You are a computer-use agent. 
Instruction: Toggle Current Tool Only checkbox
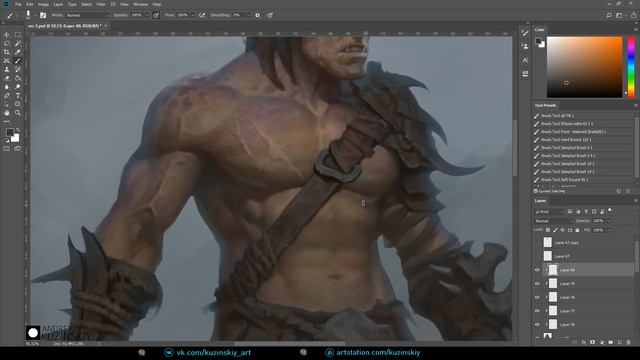click(x=536, y=191)
